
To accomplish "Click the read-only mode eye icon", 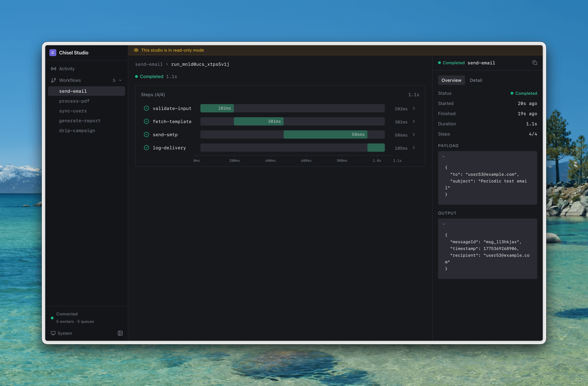I will pyautogui.click(x=136, y=50).
